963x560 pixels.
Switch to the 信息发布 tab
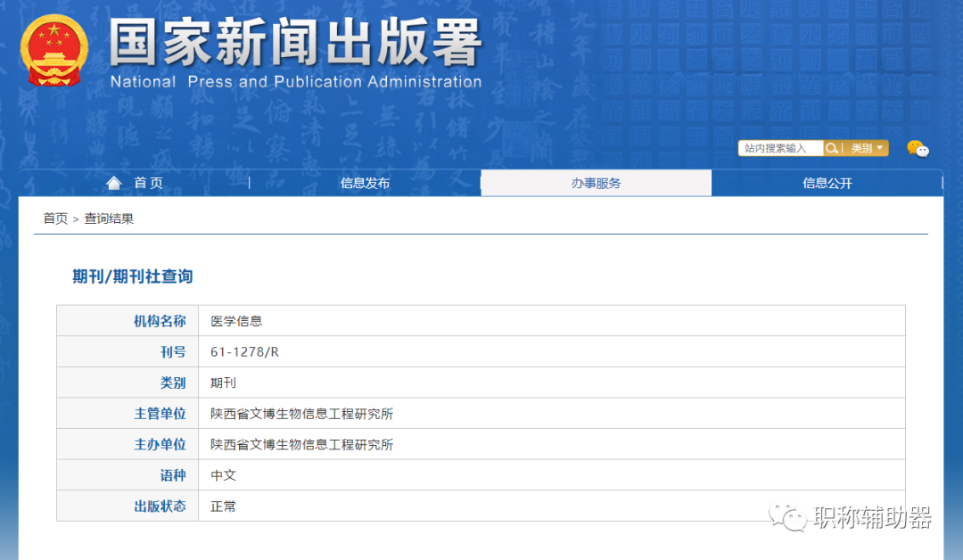364,182
